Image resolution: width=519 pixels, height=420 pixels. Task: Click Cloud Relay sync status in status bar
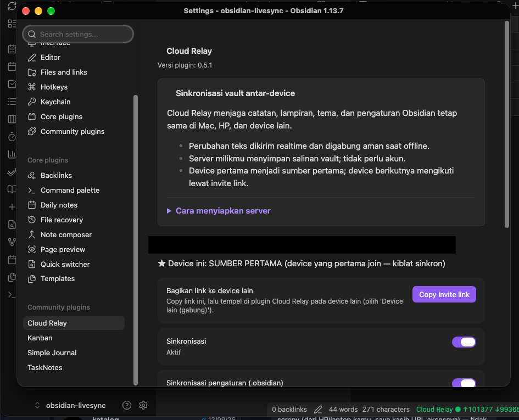[467, 410]
